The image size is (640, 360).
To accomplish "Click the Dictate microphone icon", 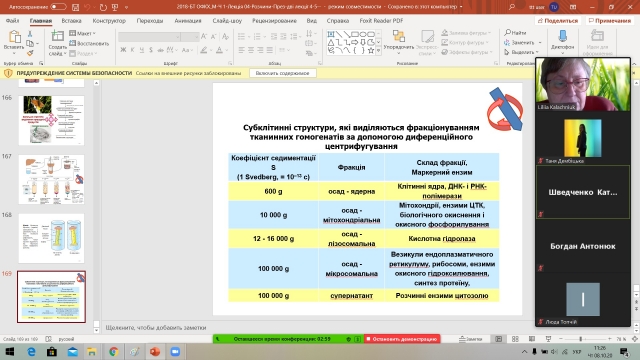I will 562,37.
